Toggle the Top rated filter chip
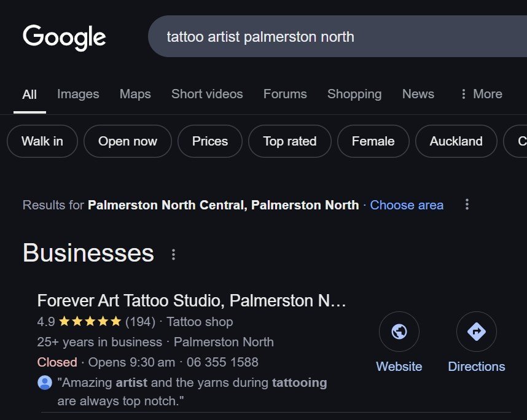The image size is (527, 420). (x=290, y=141)
